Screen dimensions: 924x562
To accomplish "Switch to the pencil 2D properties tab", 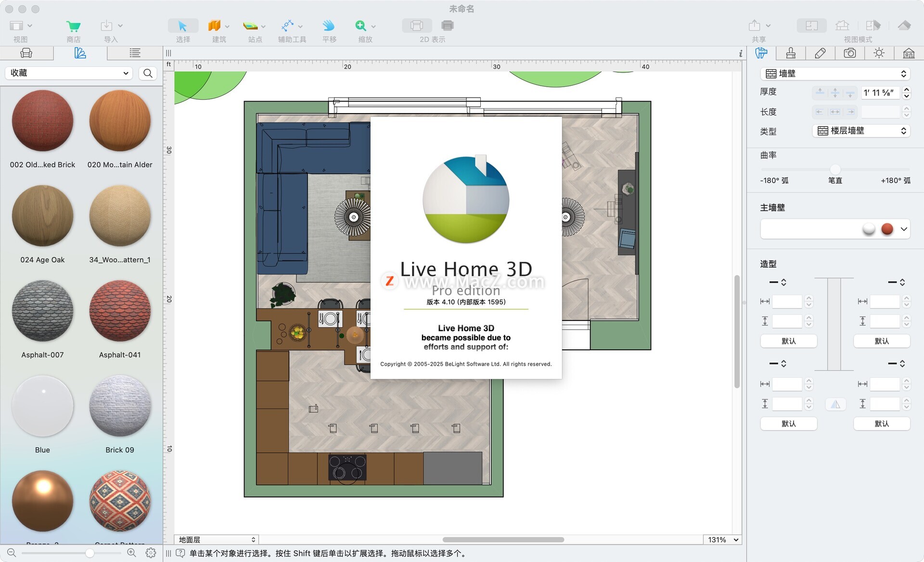I will (821, 53).
